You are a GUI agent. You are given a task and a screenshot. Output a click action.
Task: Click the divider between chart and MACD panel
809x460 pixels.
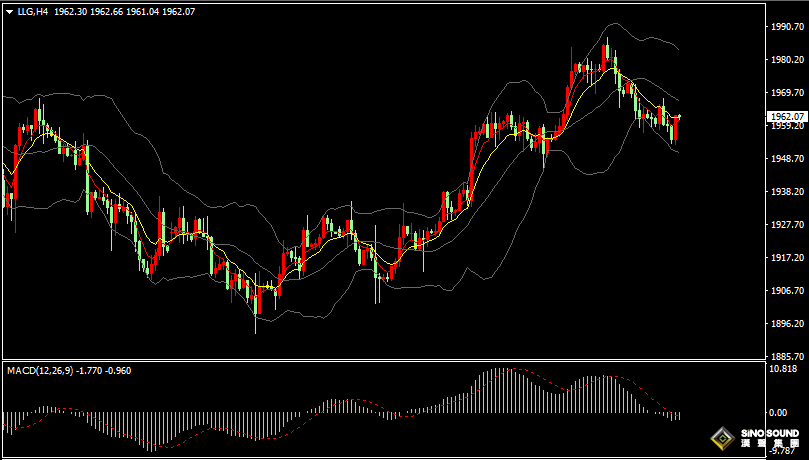click(x=380, y=360)
